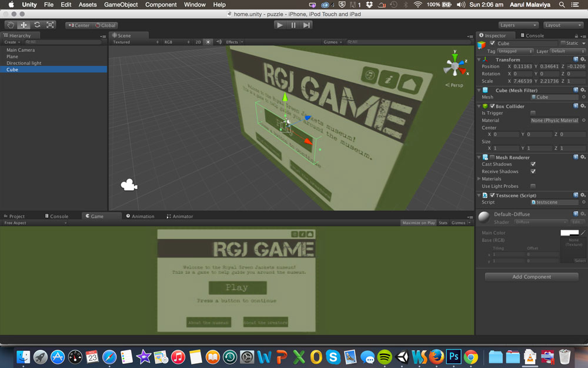Screen dimensions: 588x368
Task: Open the Transform component gear menu
Action: (x=583, y=59)
